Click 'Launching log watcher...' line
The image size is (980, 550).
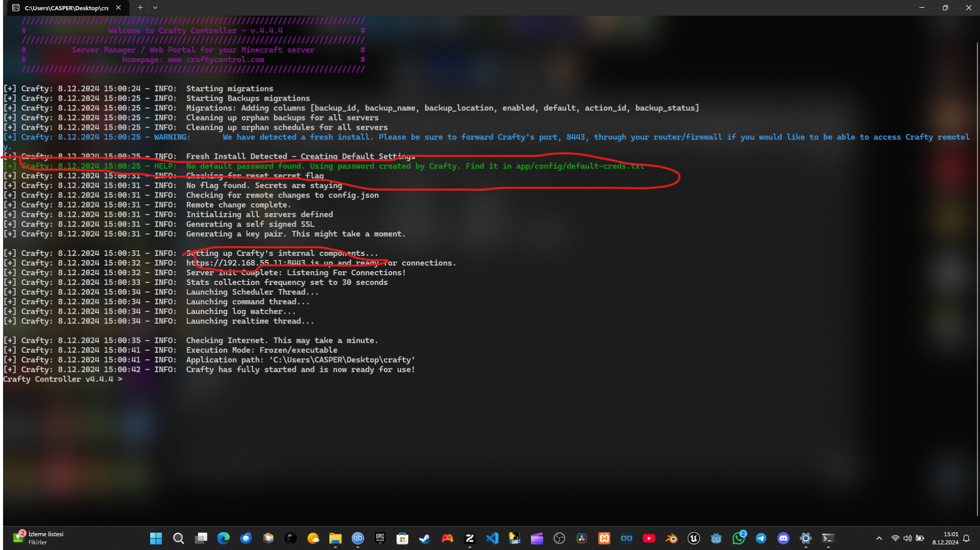[x=240, y=312]
